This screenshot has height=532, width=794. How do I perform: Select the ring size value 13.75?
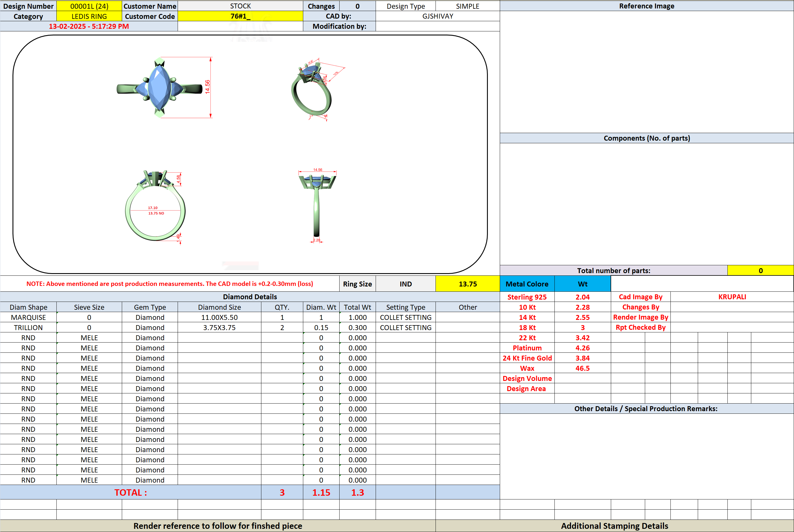click(468, 284)
